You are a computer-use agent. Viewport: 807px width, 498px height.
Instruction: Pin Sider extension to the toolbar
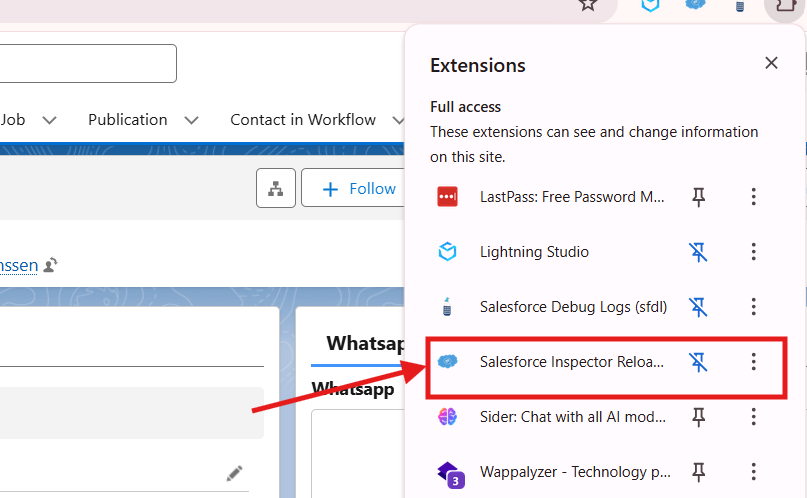[698, 417]
